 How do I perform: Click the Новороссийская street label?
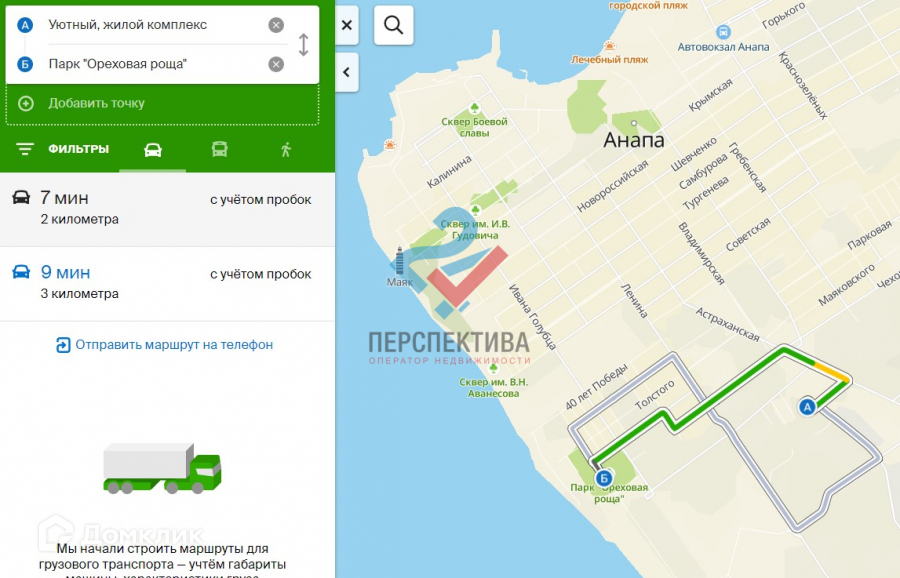click(612, 186)
